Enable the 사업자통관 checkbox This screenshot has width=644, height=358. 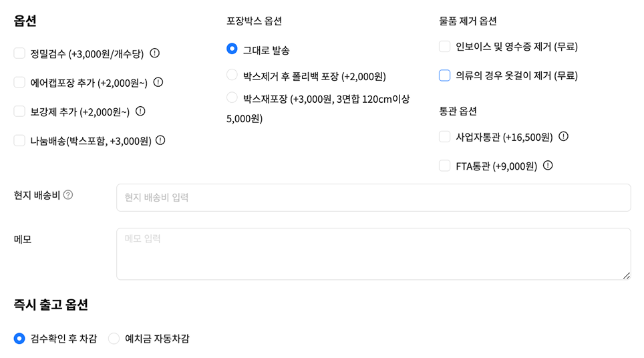(445, 137)
